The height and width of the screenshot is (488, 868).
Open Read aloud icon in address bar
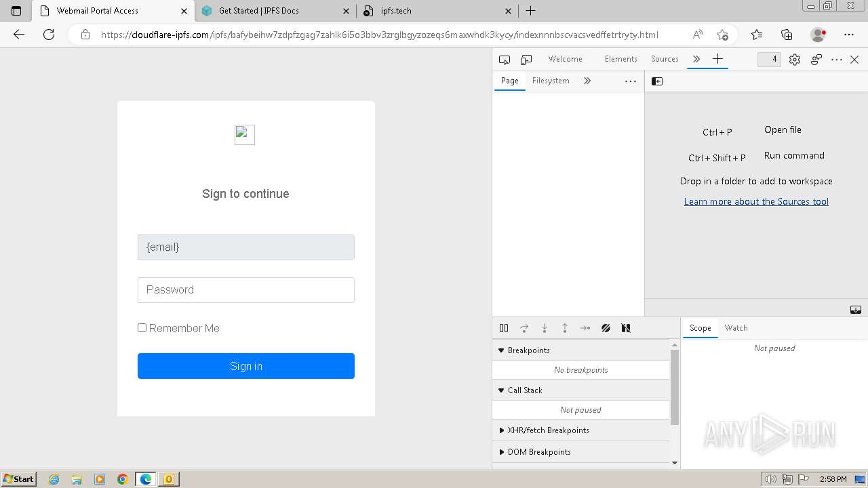click(x=698, y=35)
